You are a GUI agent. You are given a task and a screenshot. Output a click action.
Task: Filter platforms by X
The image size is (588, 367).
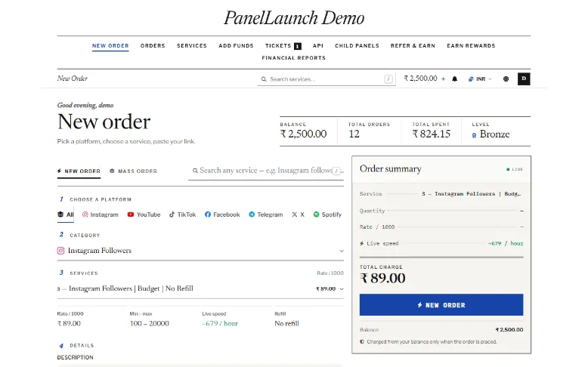(298, 214)
